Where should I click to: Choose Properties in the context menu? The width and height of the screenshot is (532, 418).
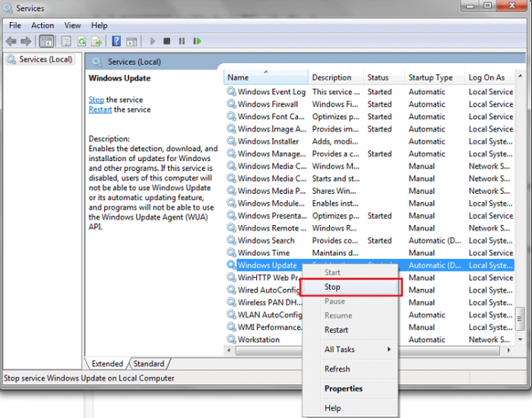coord(350,388)
